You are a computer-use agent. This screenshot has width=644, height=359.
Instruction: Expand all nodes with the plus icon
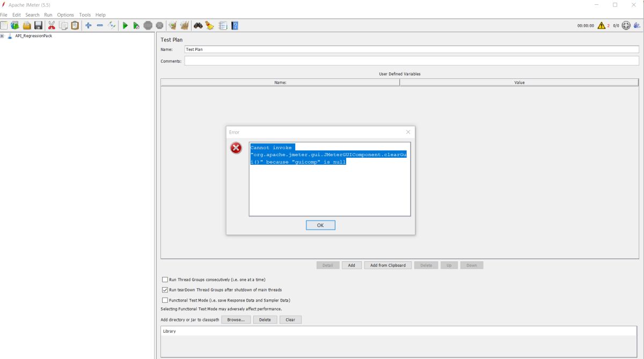coord(89,25)
